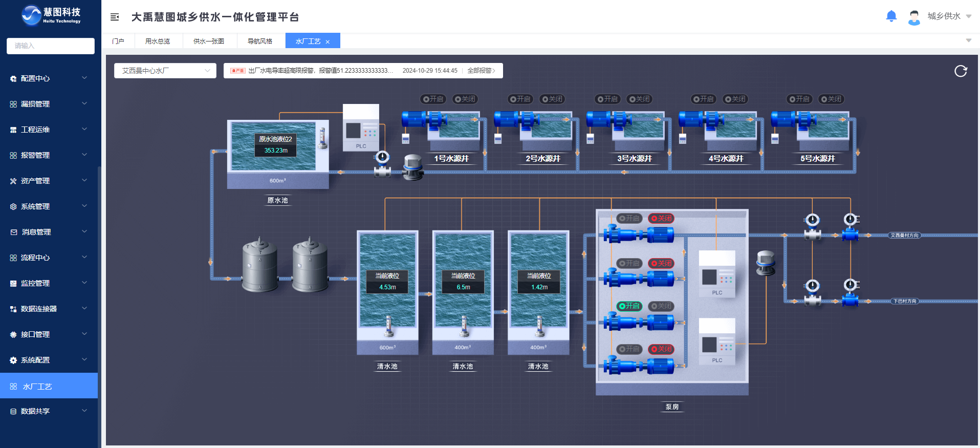Click the notification bell icon
This screenshot has height=448, width=980.
(891, 16)
